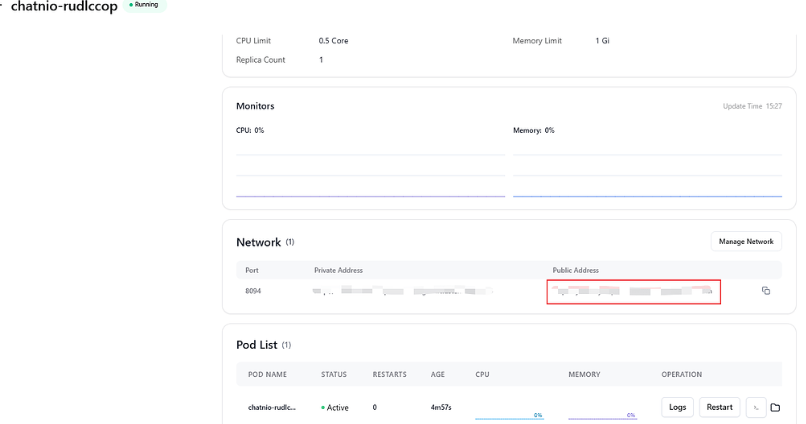Click the Running status badge
This screenshot has width=806, height=424.
(144, 5)
